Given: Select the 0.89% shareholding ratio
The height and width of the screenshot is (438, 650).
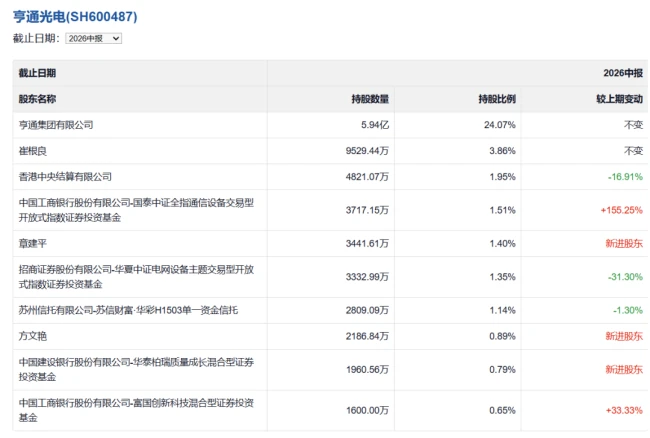Looking at the screenshot, I should [x=502, y=336].
